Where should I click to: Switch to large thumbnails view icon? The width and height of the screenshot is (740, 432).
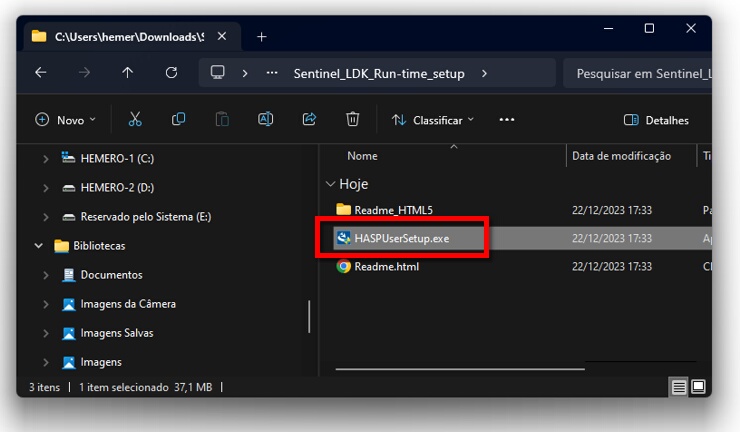click(x=698, y=387)
